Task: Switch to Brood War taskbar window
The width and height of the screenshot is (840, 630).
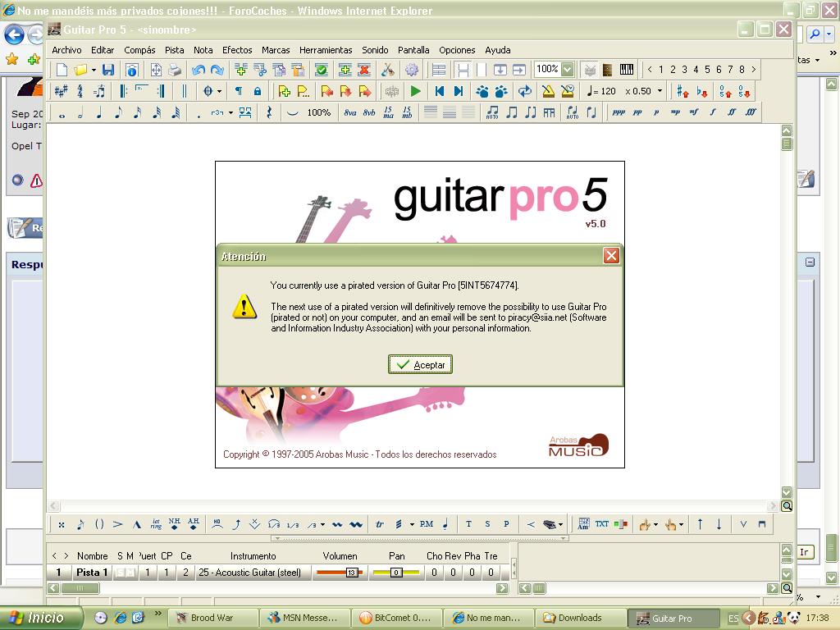Action: [x=214, y=618]
